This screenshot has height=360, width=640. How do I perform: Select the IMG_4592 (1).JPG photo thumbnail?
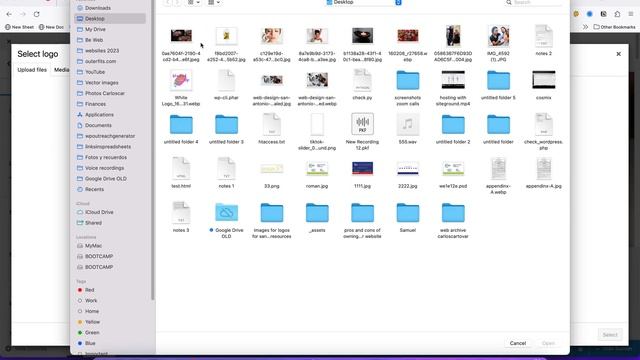498,36
